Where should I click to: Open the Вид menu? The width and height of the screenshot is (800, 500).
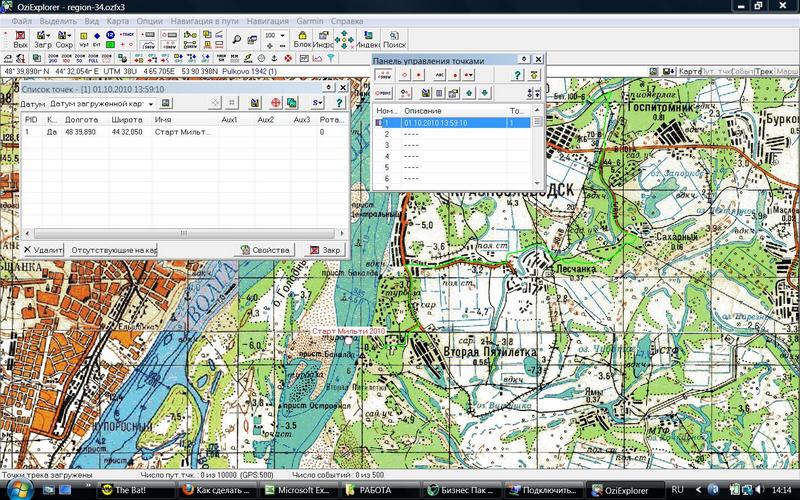tap(92, 21)
